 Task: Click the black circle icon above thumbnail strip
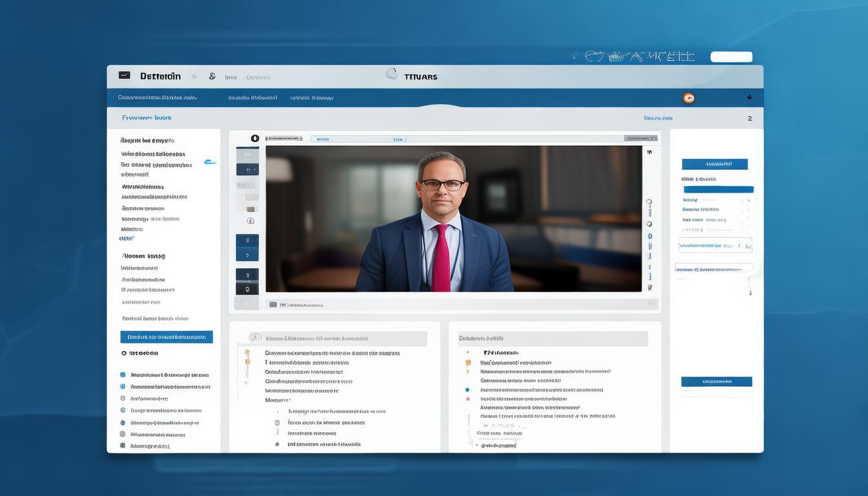pyautogui.click(x=254, y=138)
